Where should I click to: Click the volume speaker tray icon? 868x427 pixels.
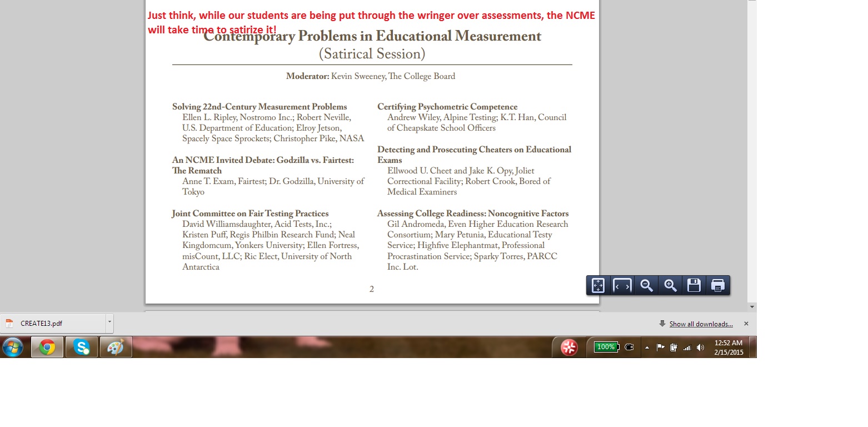pyautogui.click(x=700, y=347)
